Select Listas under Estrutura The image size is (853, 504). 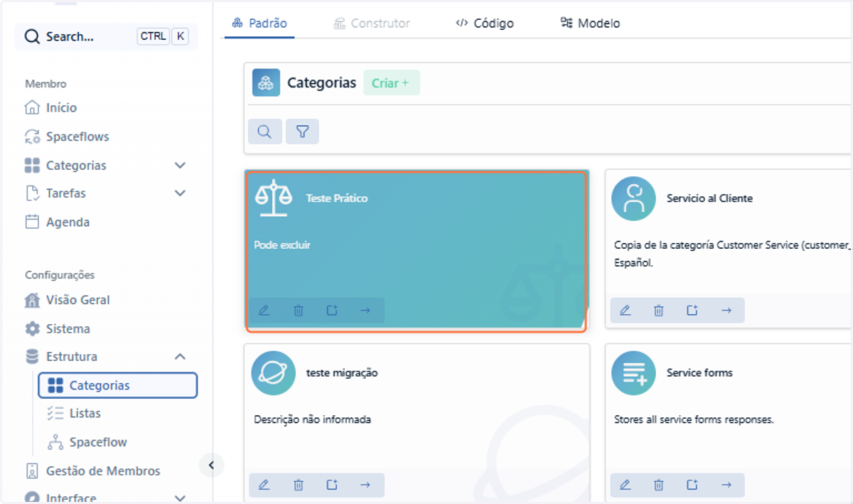click(x=74, y=413)
